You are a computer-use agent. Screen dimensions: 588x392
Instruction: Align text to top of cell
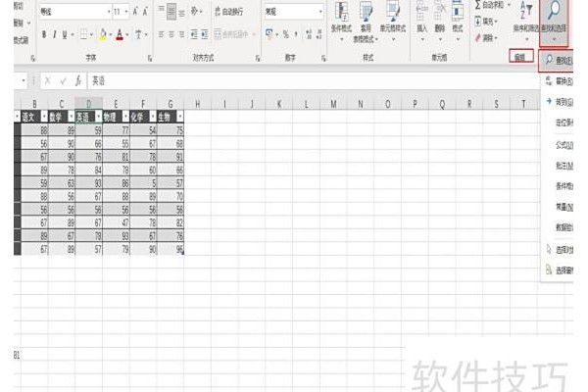[x=161, y=11]
